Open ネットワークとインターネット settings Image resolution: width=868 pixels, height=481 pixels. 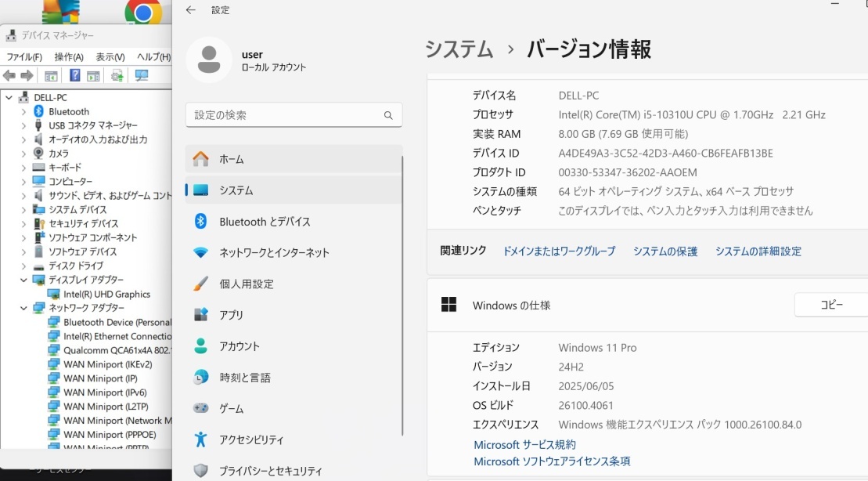click(294, 253)
